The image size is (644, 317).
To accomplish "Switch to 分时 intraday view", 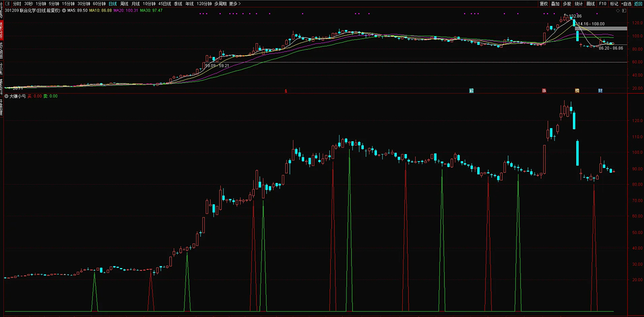I will [x=17, y=3].
